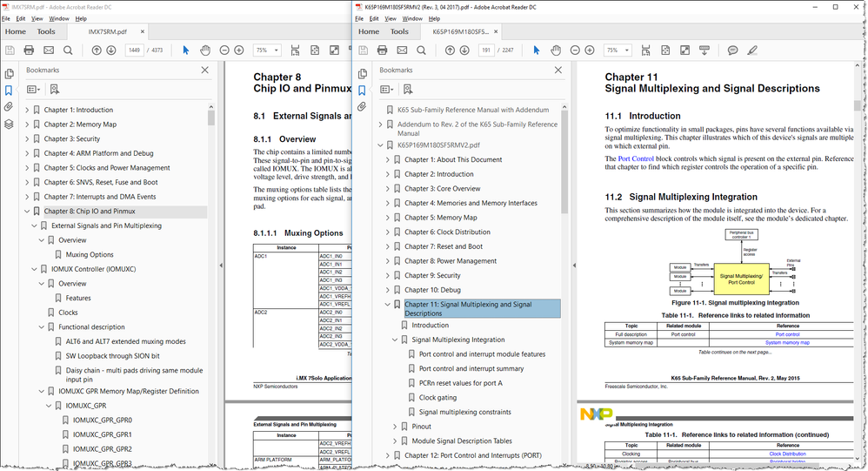Show next page in K65 window

(x=464, y=50)
